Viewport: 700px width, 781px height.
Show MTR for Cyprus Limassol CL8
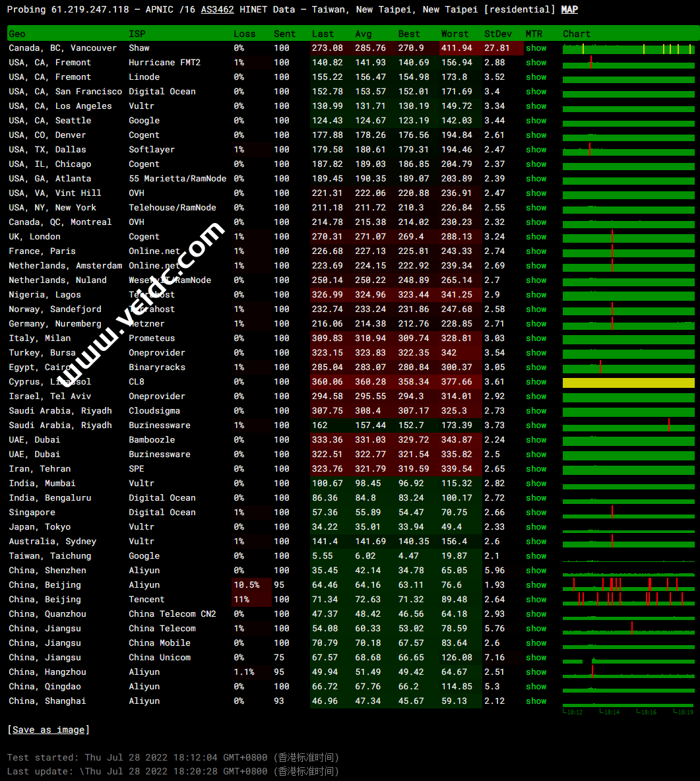(x=536, y=381)
